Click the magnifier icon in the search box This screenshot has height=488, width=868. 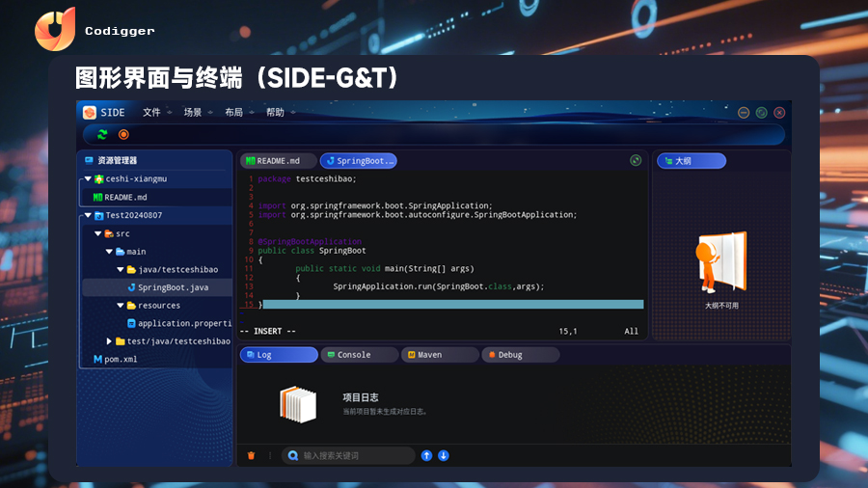[x=293, y=455]
